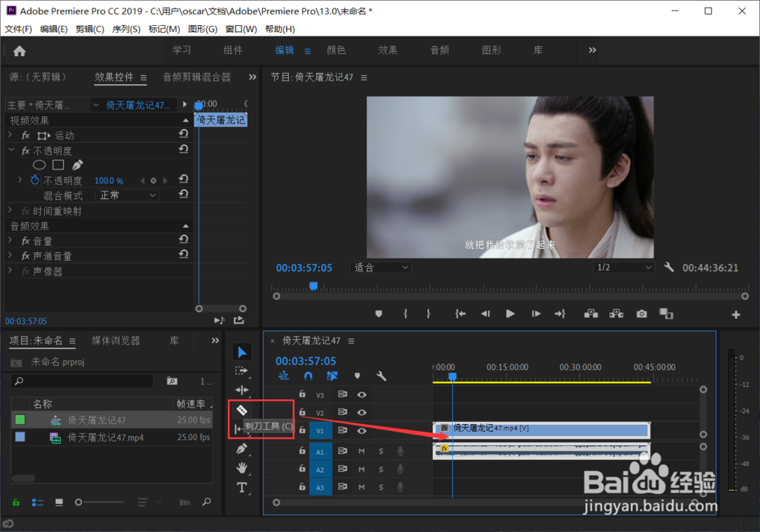
Task: Select the V1 video clip in timeline
Action: [x=541, y=429]
